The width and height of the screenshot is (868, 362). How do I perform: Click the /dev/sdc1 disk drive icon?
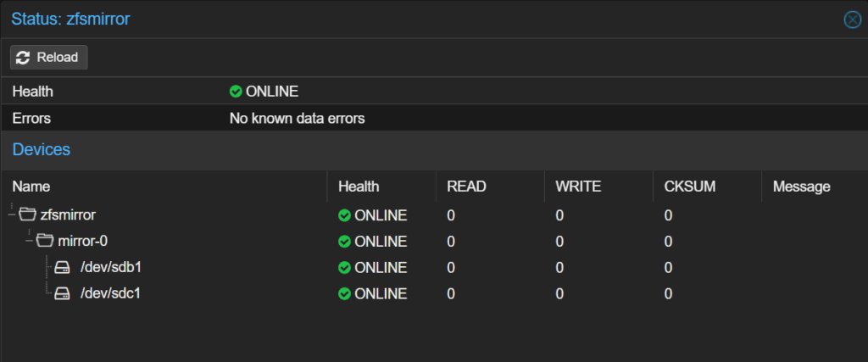coord(62,294)
